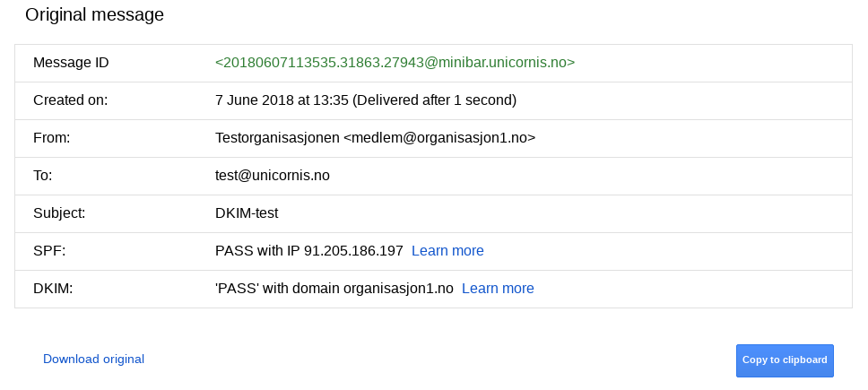Viewport: 868px width, 390px height.
Task: Click the Message ID row label
Action: [x=71, y=63]
